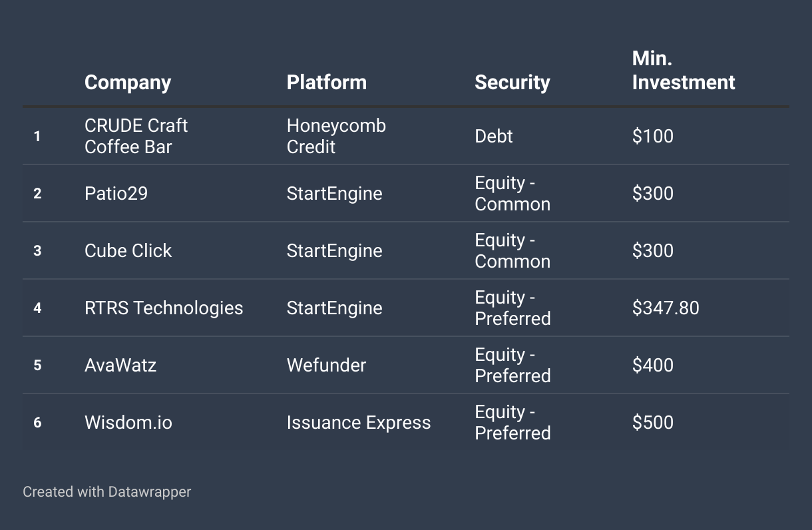Click the Min. Investment column header
The height and width of the screenshot is (530, 812).
click(x=684, y=71)
